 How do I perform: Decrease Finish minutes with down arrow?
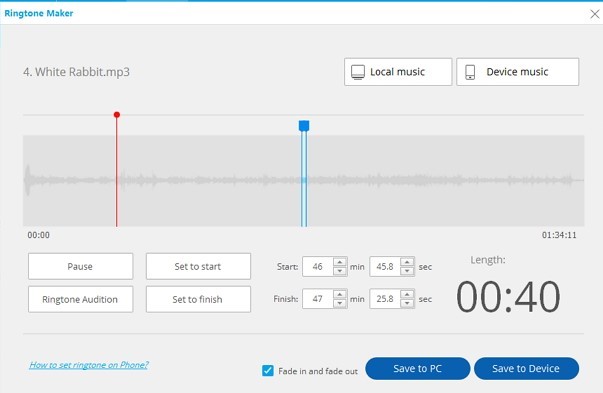[340, 303]
